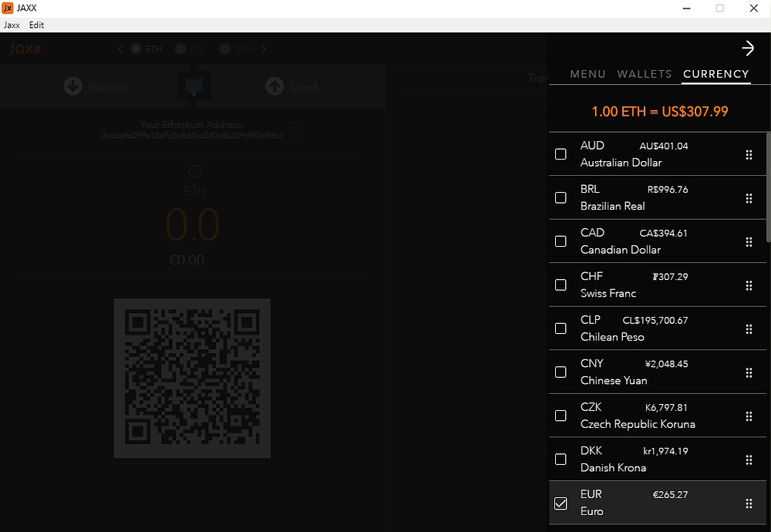
Task: Minimize the JAXX window
Action: 686,8
